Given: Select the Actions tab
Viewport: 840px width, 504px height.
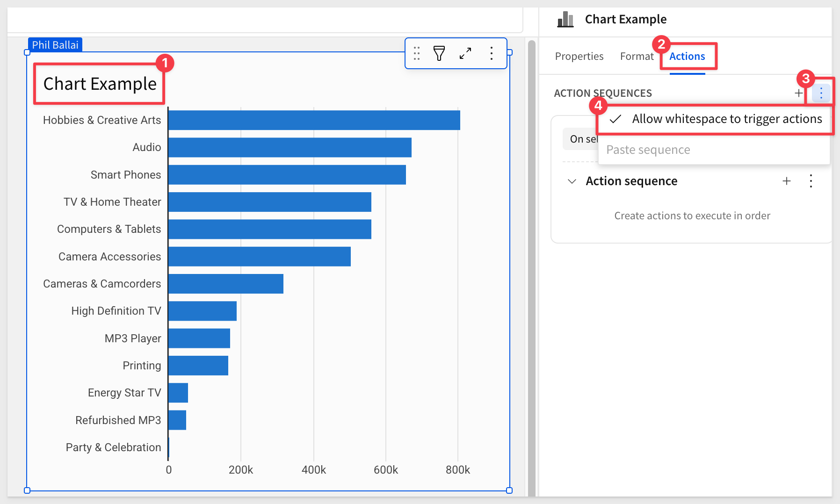Looking at the screenshot, I should tap(687, 57).
